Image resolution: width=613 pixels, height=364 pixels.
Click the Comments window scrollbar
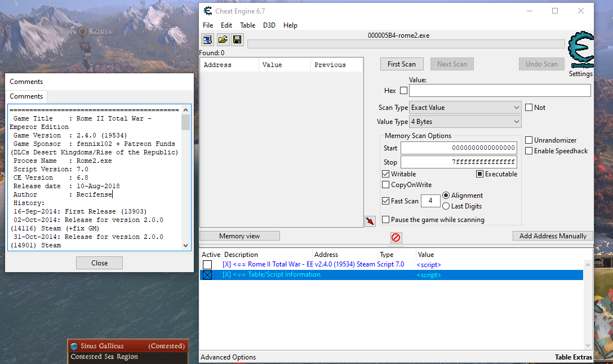click(186, 169)
